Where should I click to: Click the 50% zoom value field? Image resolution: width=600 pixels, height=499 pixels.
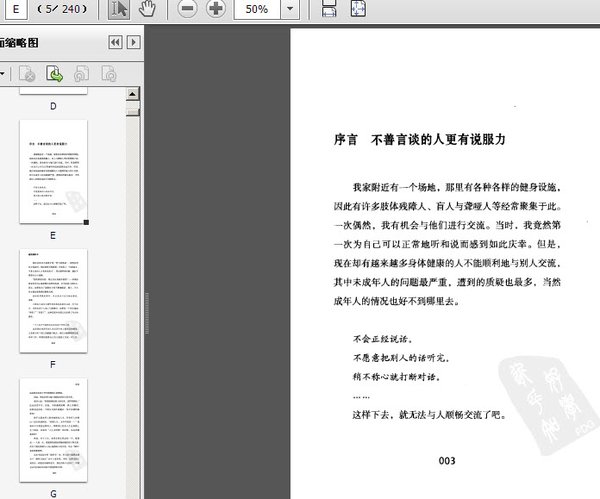pos(257,9)
